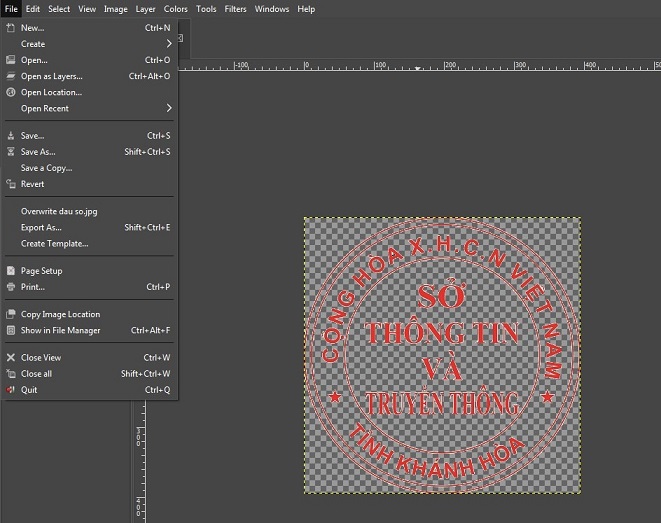
Task: Open the Windows menu in menu bar
Action: (x=271, y=9)
